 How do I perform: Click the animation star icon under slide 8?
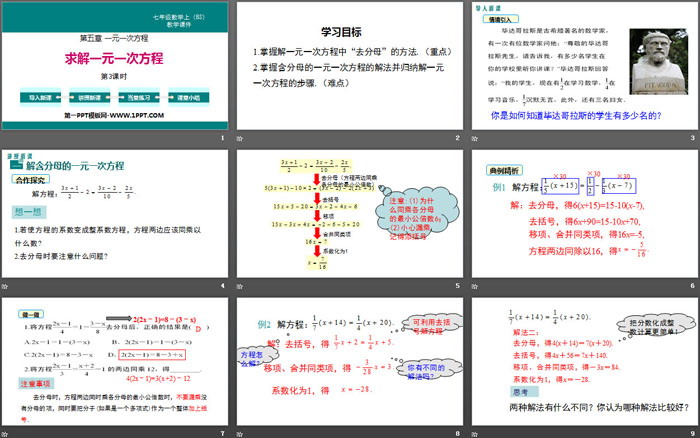click(x=240, y=434)
